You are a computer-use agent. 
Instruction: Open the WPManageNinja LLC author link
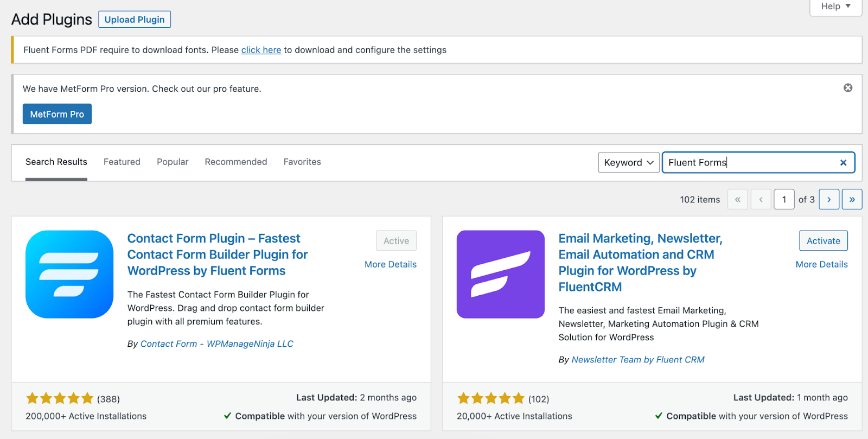217,344
